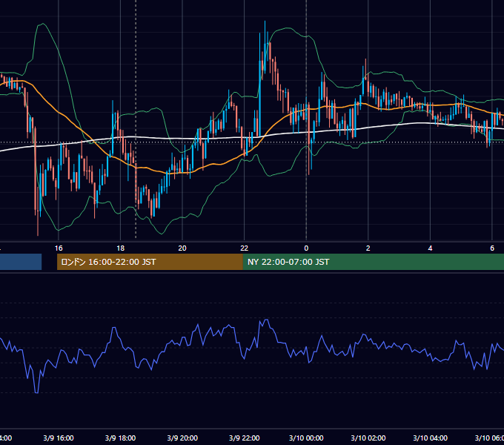Click hour label '2' on price chart axis
504x445 pixels.
click(368, 248)
